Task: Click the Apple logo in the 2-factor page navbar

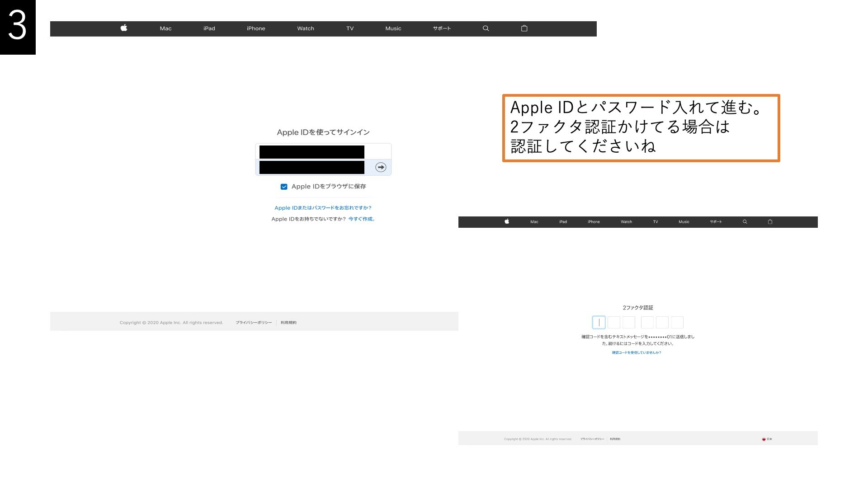Action: (507, 221)
